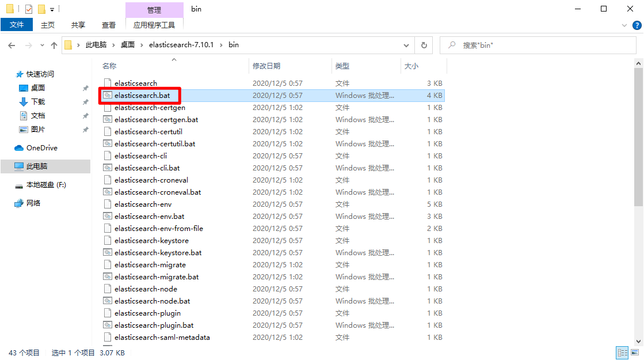This screenshot has width=644, height=360.
Task: Select elasticsearch.bat batch file icon
Action: [108, 96]
